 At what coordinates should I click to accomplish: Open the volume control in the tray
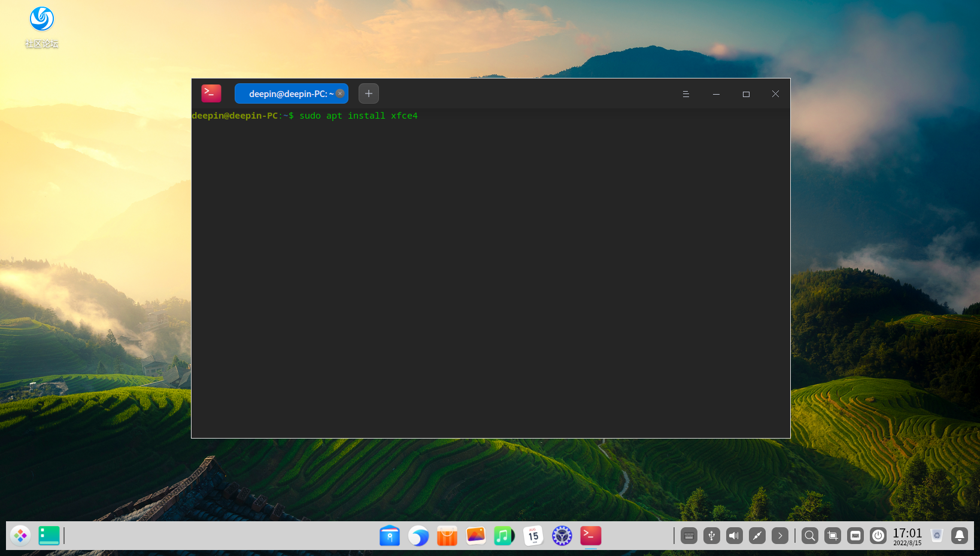[735, 536]
